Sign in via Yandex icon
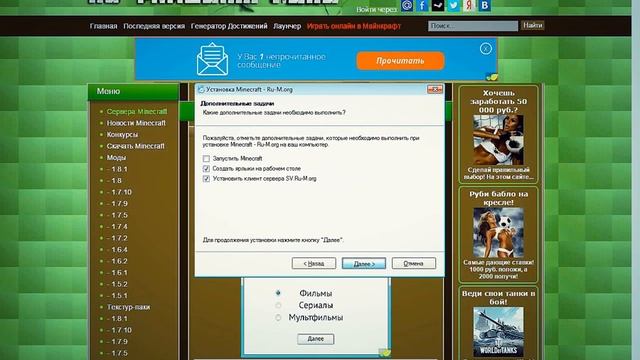The height and width of the screenshot is (360, 640). pos(469,5)
